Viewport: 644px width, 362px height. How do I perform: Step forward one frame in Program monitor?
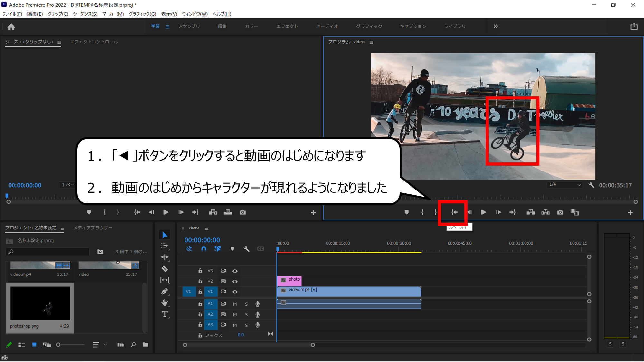pyautogui.click(x=498, y=212)
